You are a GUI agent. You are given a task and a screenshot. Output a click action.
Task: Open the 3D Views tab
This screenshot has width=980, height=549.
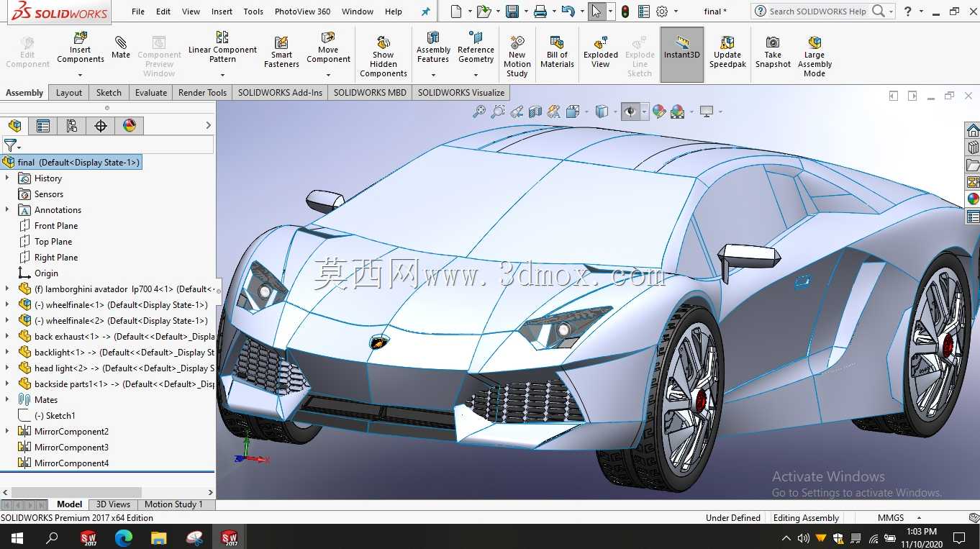point(113,504)
